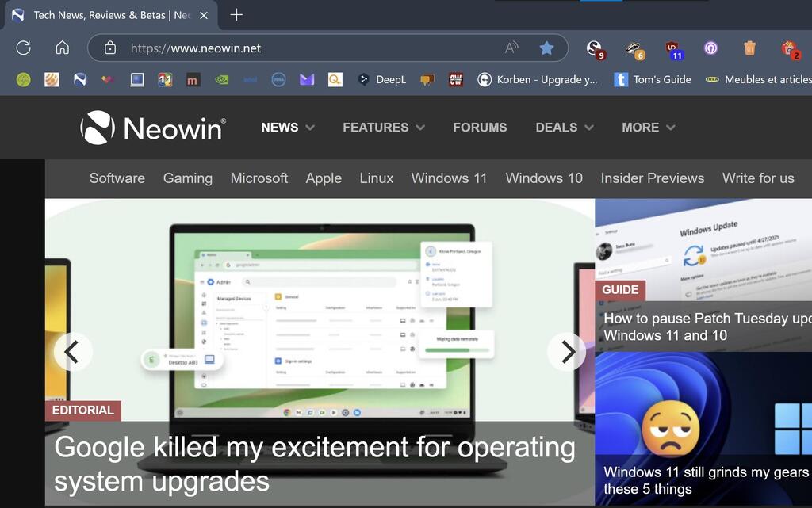Open the extension with red badge 9
Viewport: 812px width, 508px height.
596,50
